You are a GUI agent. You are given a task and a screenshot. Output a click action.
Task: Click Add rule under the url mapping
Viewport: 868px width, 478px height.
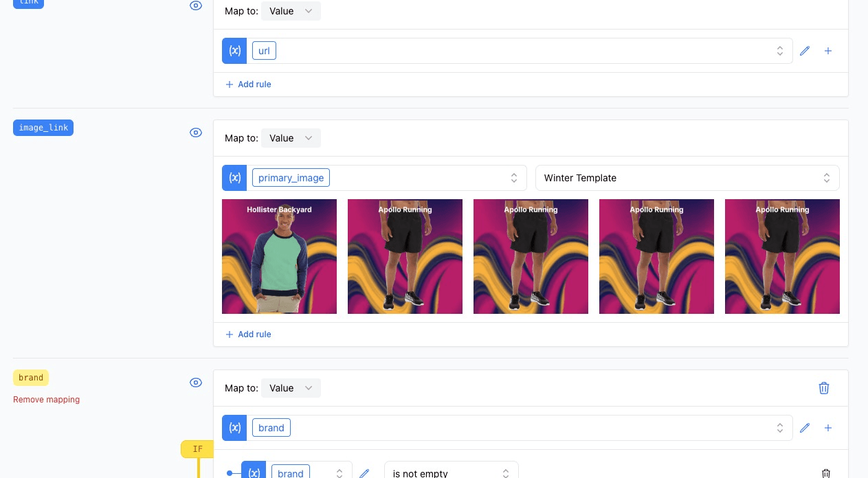point(248,84)
